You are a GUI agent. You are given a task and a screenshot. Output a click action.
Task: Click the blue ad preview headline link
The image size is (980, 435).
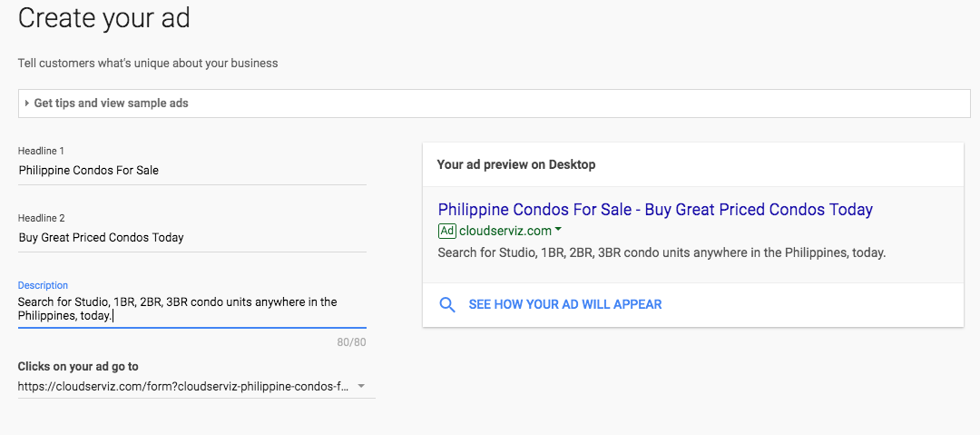tap(655, 209)
